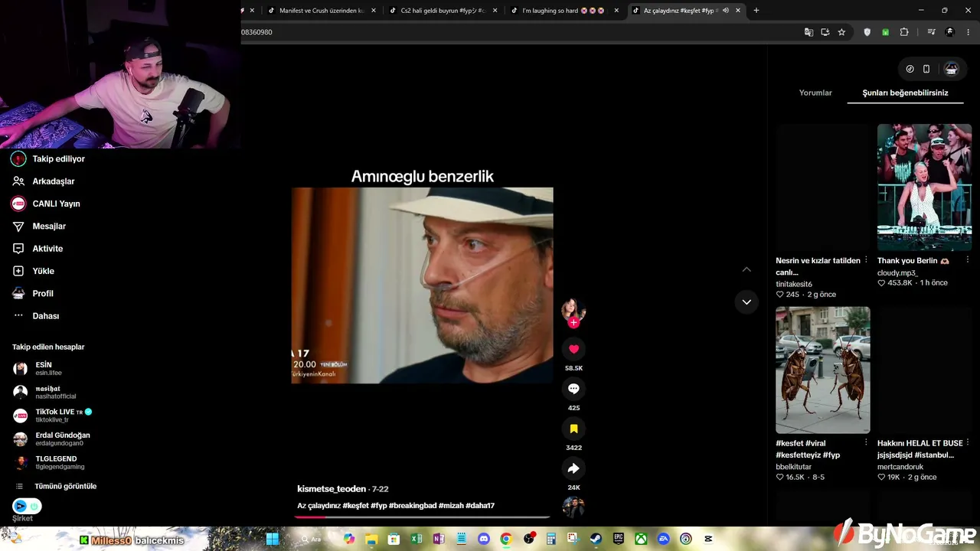Open the shield extension icon
Viewport: 980px width, 551px height.
(x=867, y=32)
